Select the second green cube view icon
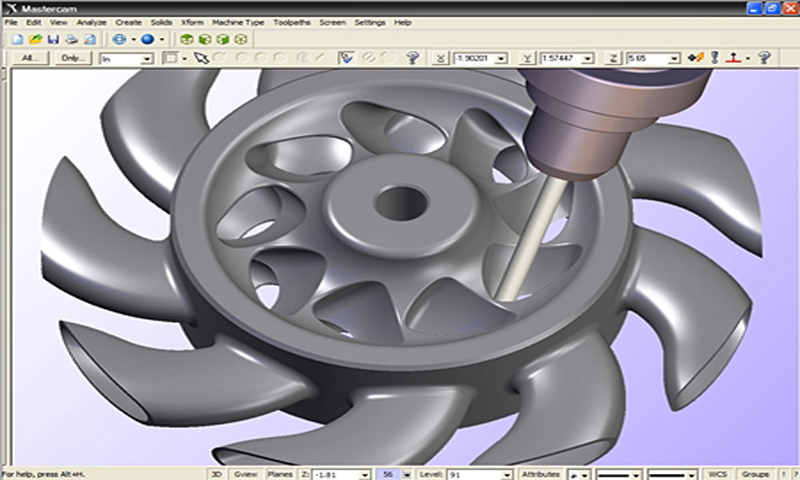This screenshot has height=480, width=800. (x=205, y=39)
